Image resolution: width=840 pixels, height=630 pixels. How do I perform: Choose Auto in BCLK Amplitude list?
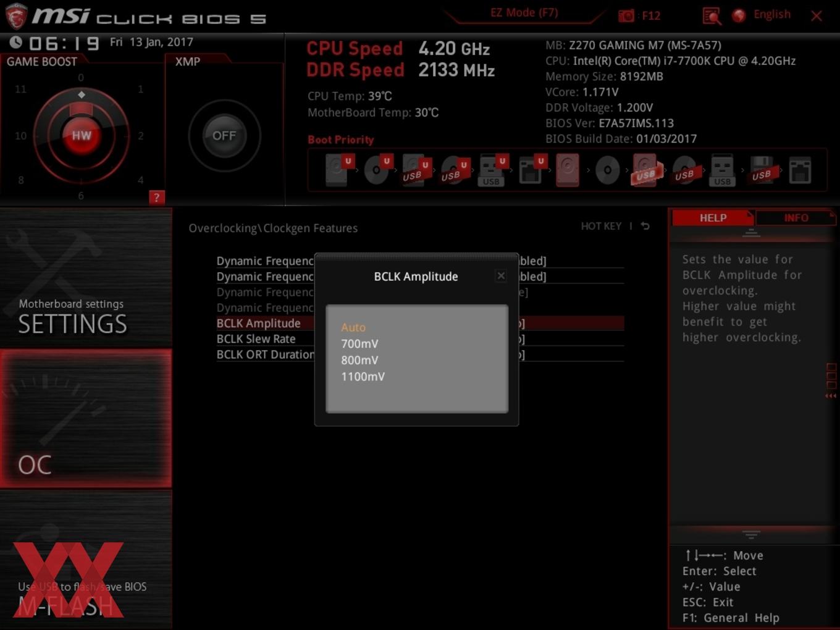[x=353, y=327]
